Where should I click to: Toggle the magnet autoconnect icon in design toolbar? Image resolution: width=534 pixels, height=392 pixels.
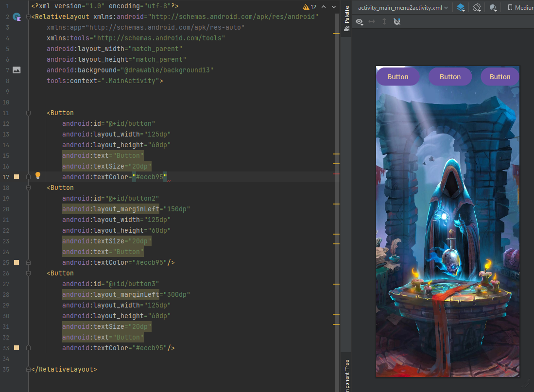pos(397,22)
